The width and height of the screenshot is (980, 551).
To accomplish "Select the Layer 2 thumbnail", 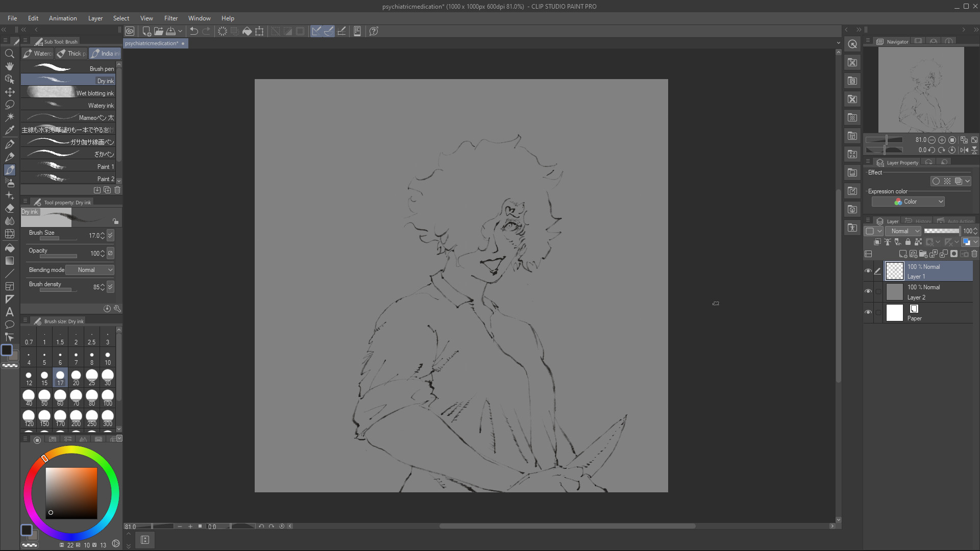I will point(894,292).
